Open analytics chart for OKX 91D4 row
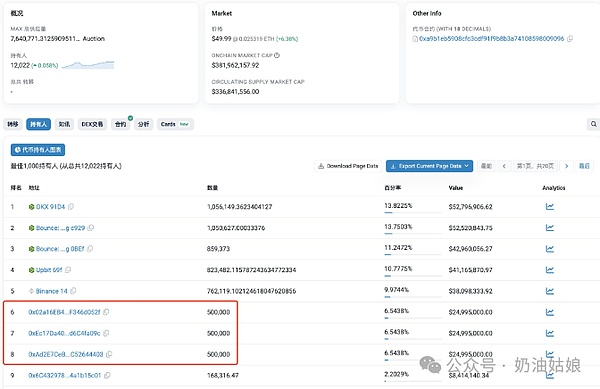The image size is (600, 389). (549, 207)
